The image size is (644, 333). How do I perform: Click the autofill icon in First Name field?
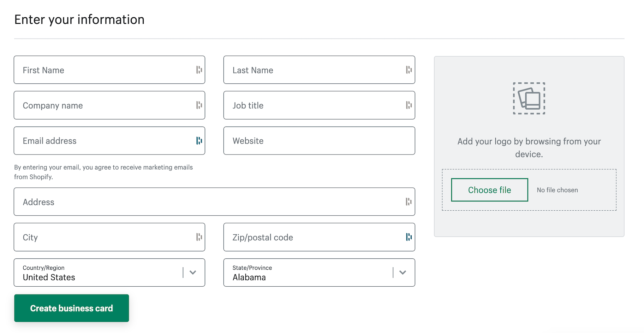coord(199,70)
